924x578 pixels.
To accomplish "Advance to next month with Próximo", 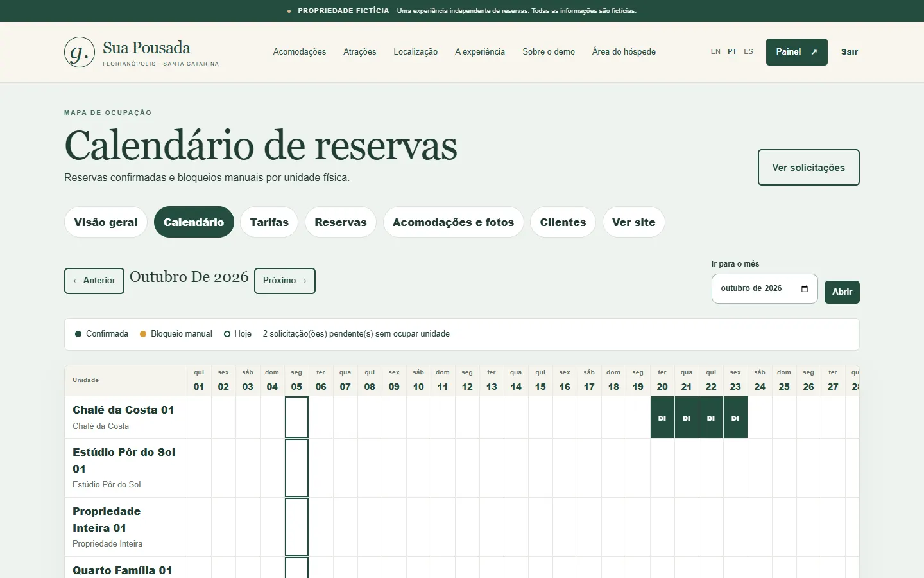I will [x=285, y=281].
